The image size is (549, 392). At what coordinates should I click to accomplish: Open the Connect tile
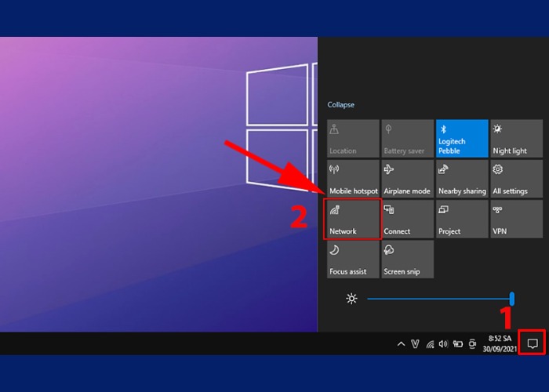click(x=407, y=219)
